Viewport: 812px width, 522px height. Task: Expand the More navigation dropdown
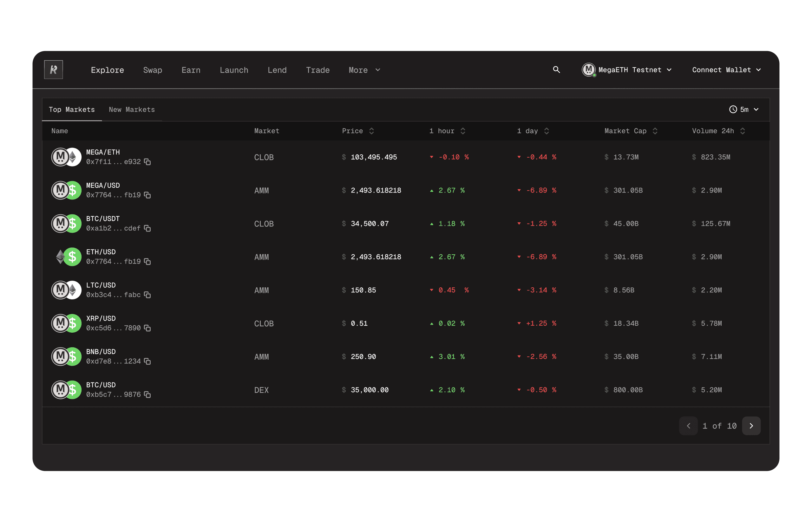(x=364, y=70)
